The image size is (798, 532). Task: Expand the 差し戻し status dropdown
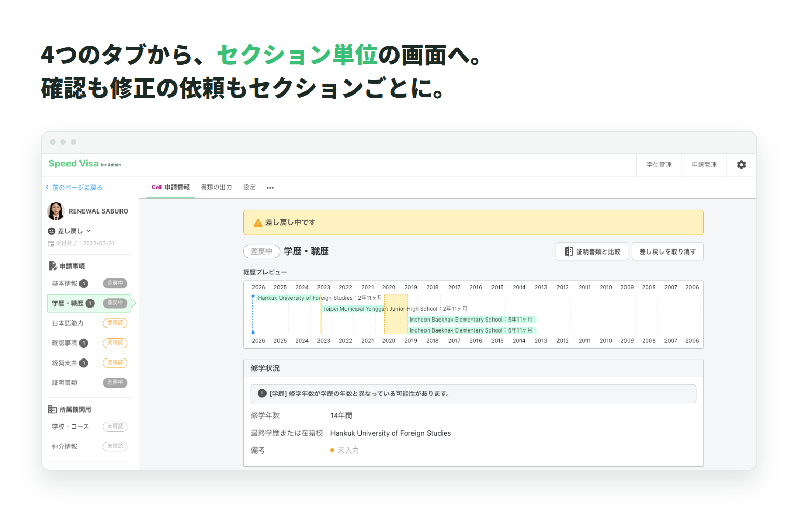coord(70,231)
